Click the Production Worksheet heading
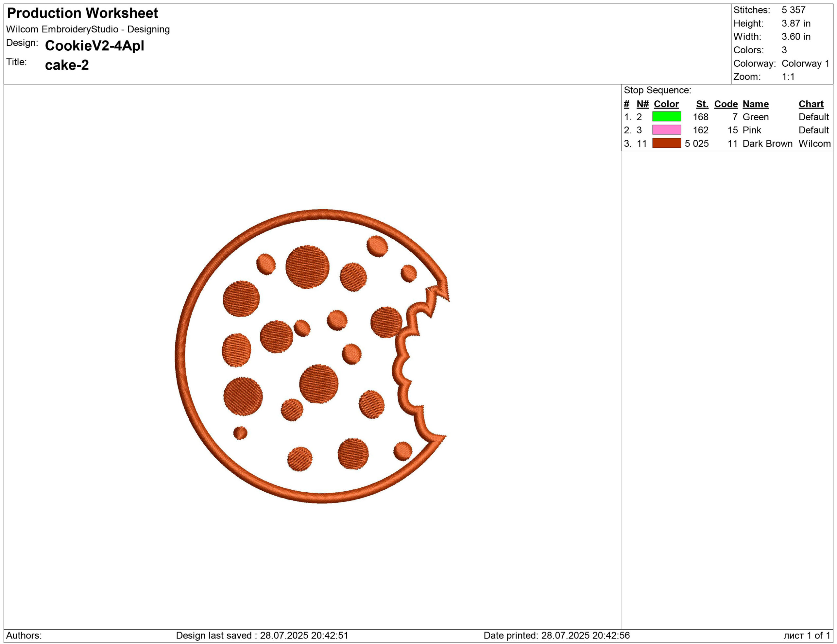Image resolution: width=837 pixels, height=644 pixels. coord(82,13)
